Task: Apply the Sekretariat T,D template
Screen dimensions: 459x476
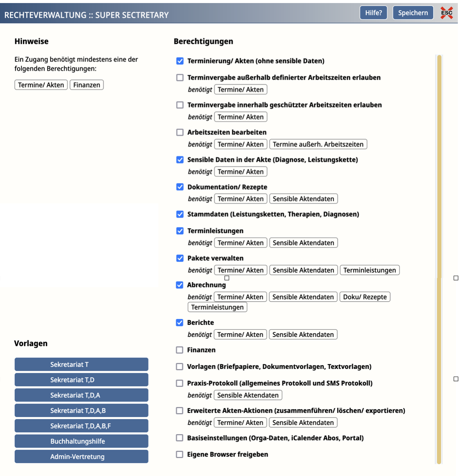Action: pyautogui.click(x=81, y=380)
